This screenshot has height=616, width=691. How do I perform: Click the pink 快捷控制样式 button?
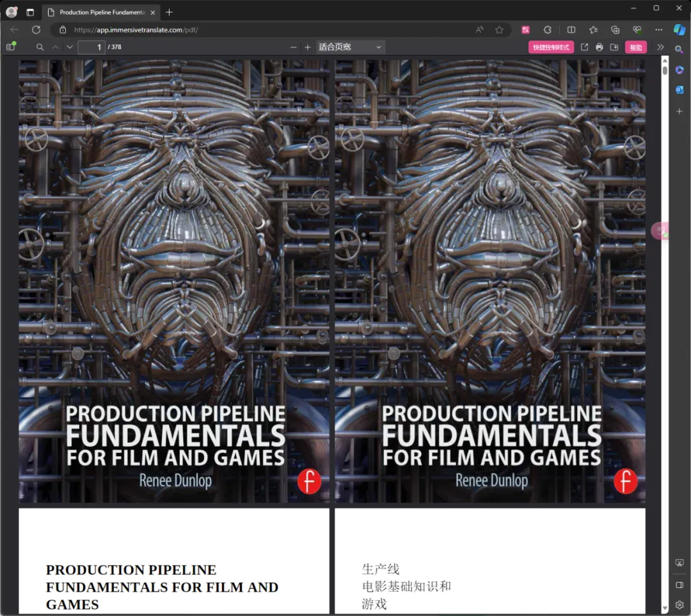click(x=551, y=47)
